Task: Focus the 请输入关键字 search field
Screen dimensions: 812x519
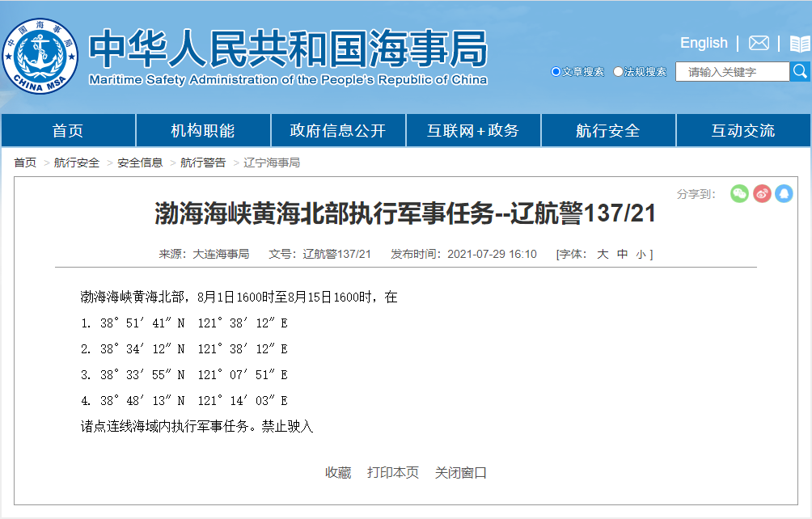Action: coord(732,71)
